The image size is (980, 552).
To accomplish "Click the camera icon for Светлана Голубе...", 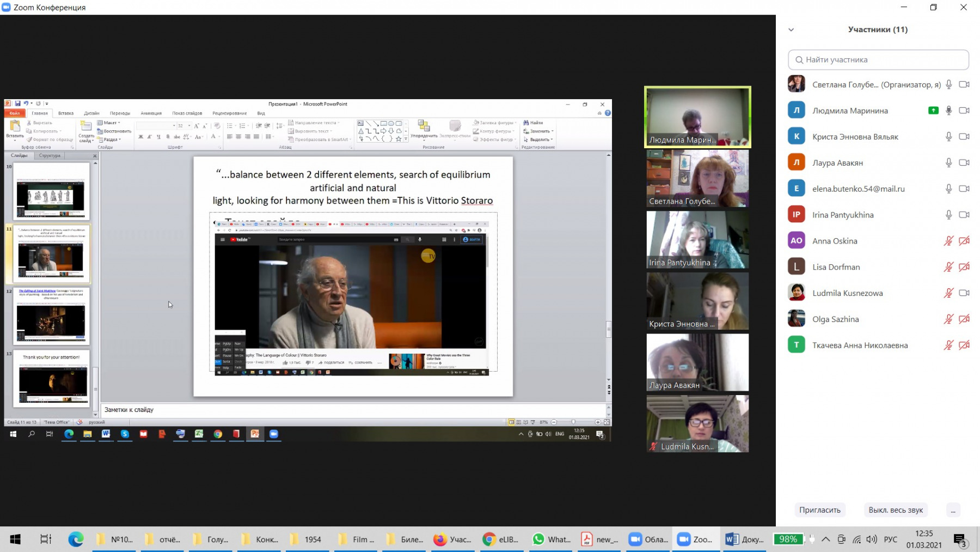I will point(964,84).
